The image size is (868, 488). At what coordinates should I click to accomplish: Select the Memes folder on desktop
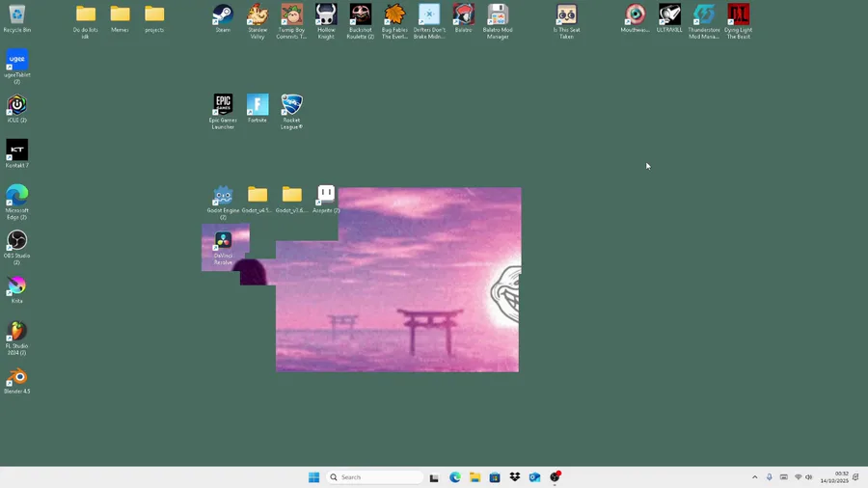120,18
